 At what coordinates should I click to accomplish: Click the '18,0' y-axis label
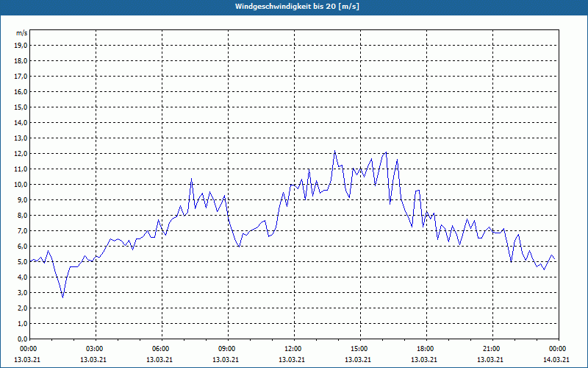click(21, 61)
